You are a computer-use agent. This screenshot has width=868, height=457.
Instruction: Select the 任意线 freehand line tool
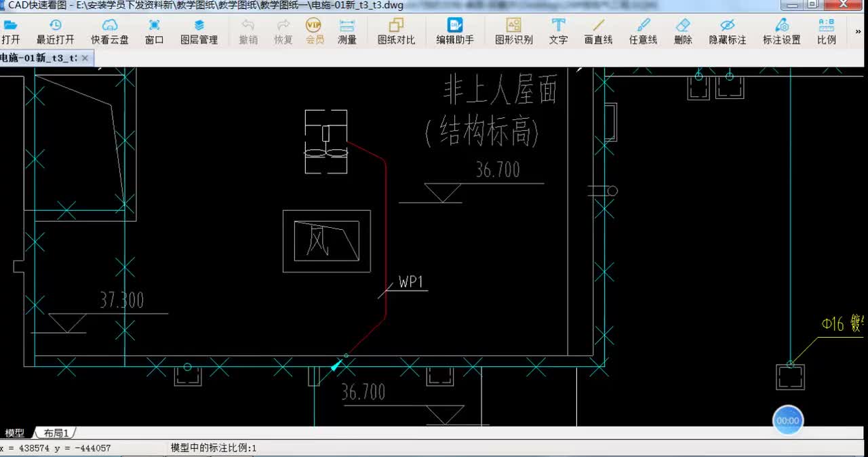coord(643,32)
